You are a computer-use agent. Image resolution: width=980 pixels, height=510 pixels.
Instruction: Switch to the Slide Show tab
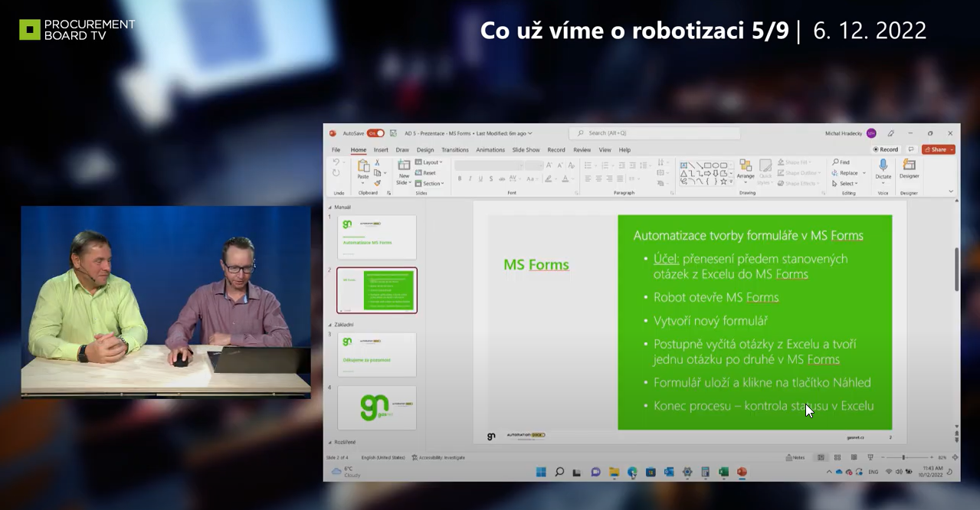(526, 150)
